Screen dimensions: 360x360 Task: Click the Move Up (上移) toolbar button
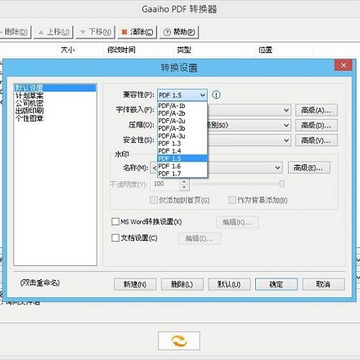[x=53, y=32]
